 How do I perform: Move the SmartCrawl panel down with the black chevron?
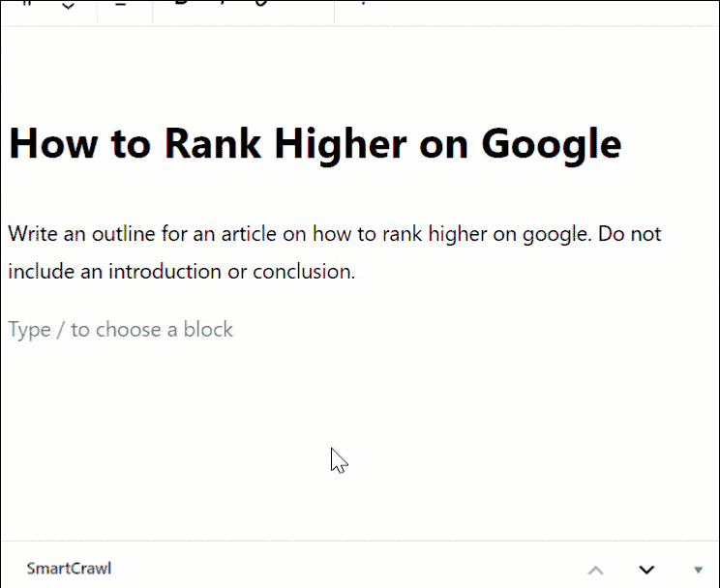[646, 570]
